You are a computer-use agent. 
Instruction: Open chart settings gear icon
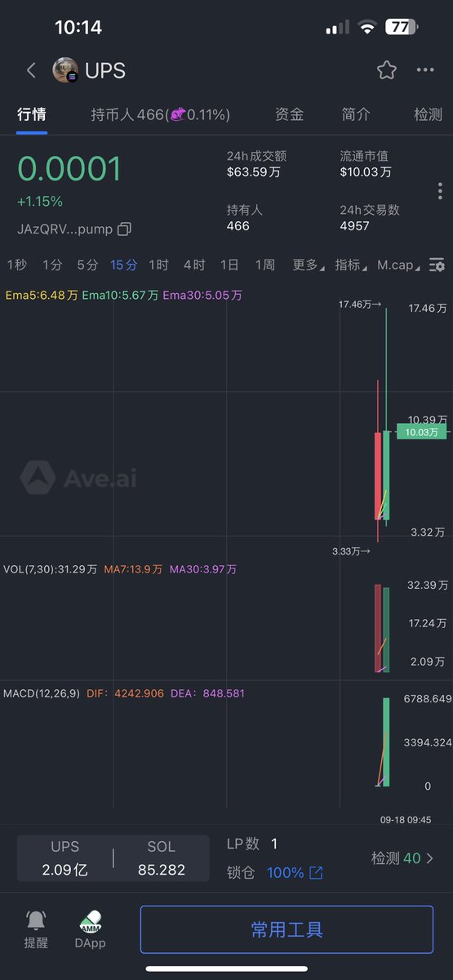coord(437,265)
